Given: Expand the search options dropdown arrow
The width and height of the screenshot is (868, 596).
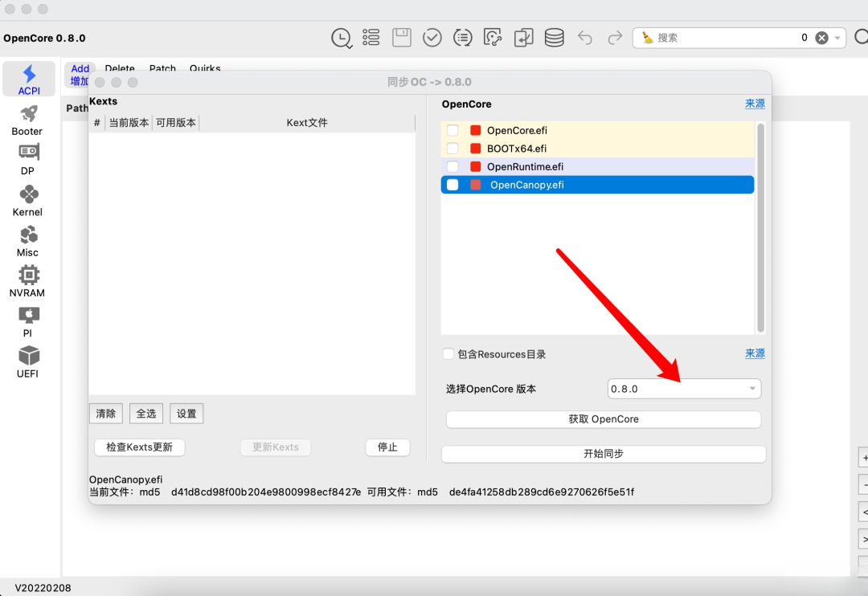Looking at the screenshot, I should coord(837,38).
